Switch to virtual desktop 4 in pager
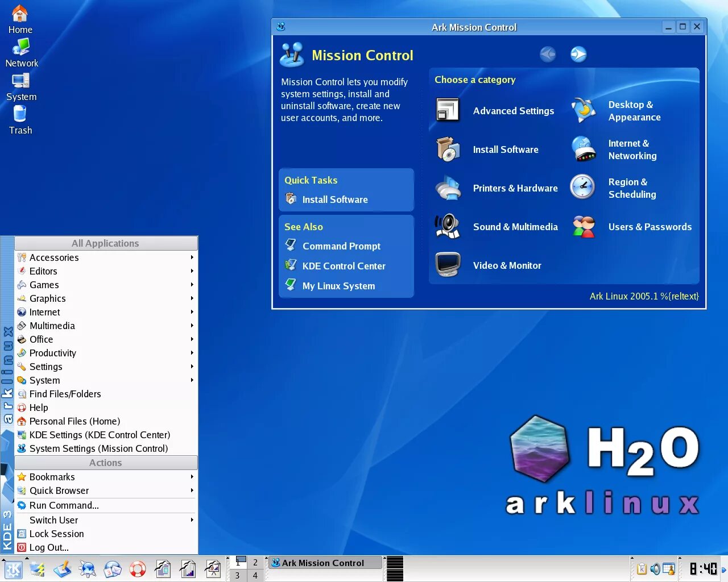 pyautogui.click(x=255, y=575)
